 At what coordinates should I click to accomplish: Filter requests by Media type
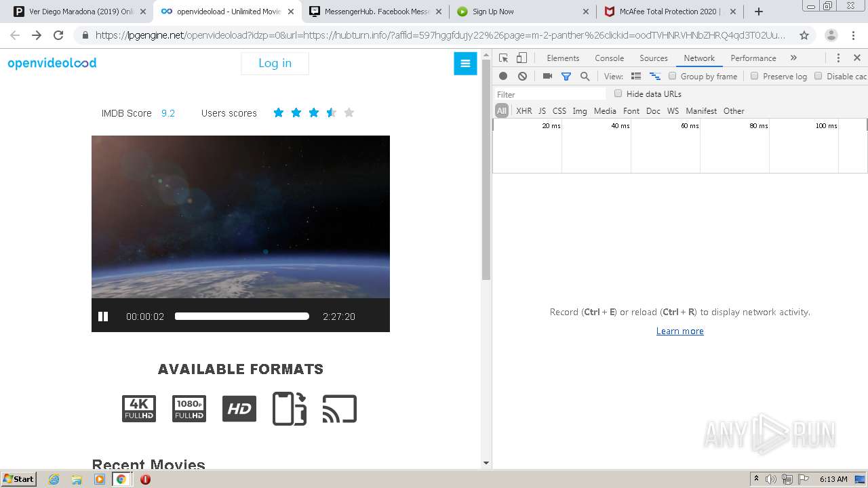pyautogui.click(x=605, y=111)
